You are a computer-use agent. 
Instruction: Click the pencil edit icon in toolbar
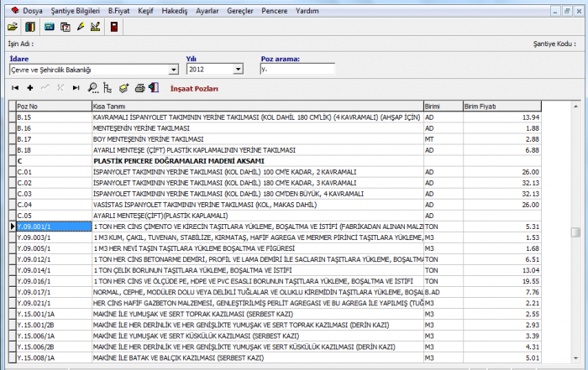click(x=81, y=27)
